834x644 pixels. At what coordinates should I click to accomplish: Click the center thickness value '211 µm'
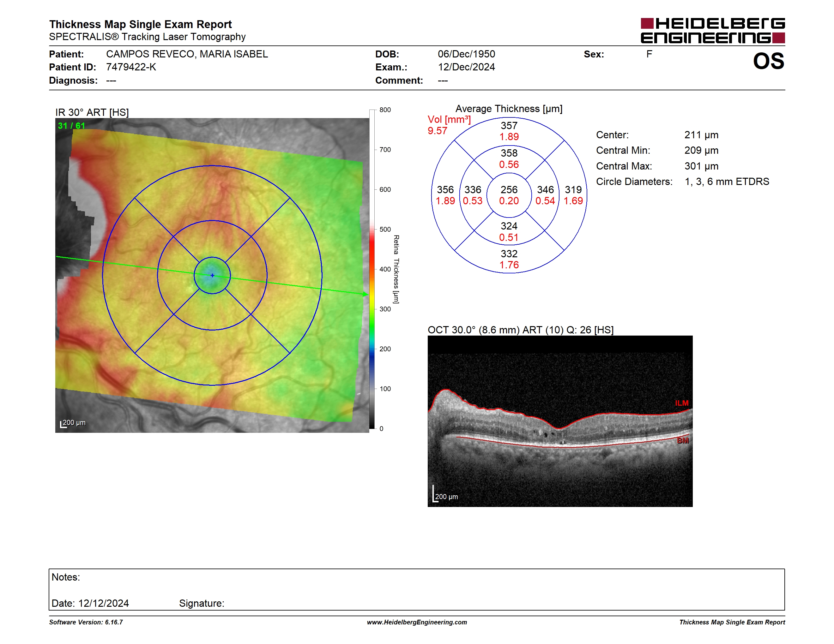701,135
